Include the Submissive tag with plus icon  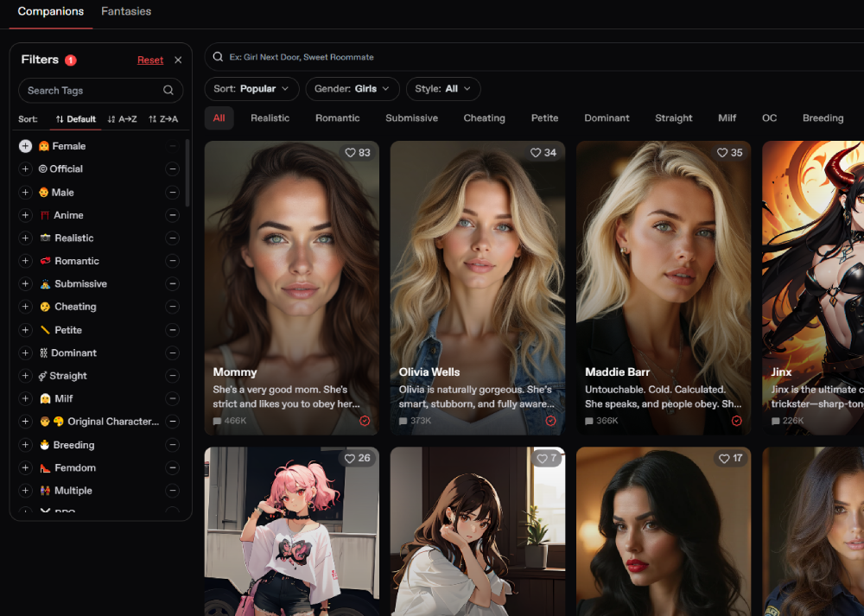coord(25,283)
